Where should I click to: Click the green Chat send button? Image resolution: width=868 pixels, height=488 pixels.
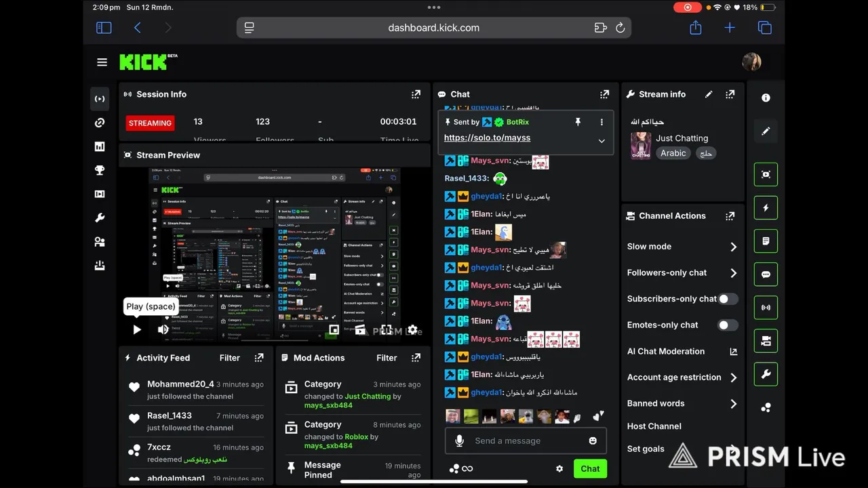coord(590,468)
